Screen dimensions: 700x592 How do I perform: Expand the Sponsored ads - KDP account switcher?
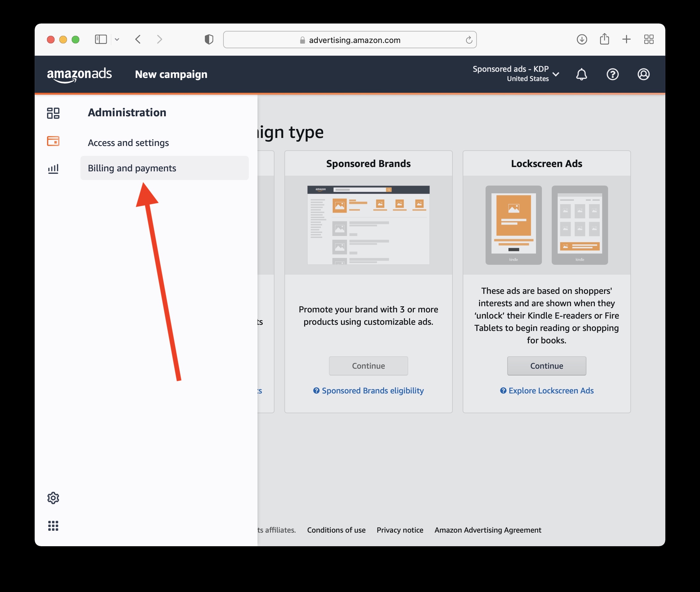pyautogui.click(x=516, y=74)
